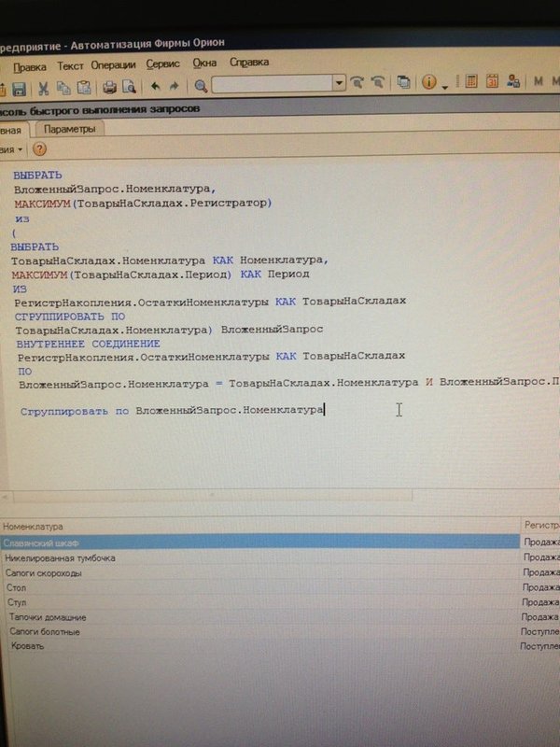Open the Сервис menu

[x=164, y=64]
